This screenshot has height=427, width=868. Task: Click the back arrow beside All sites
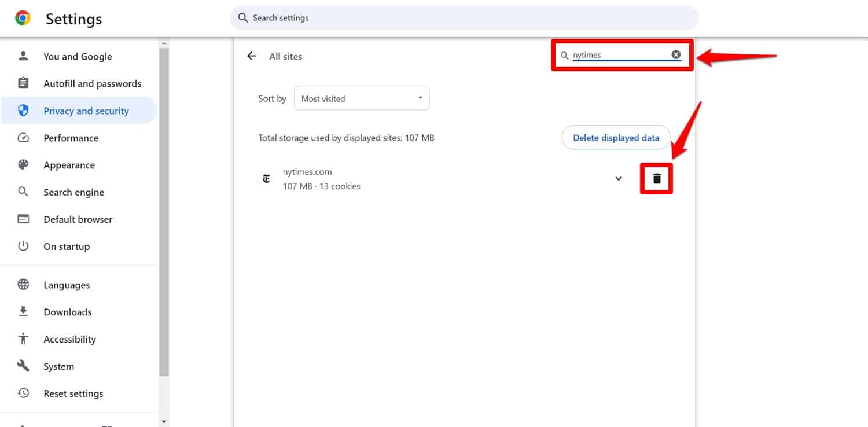[251, 56]
